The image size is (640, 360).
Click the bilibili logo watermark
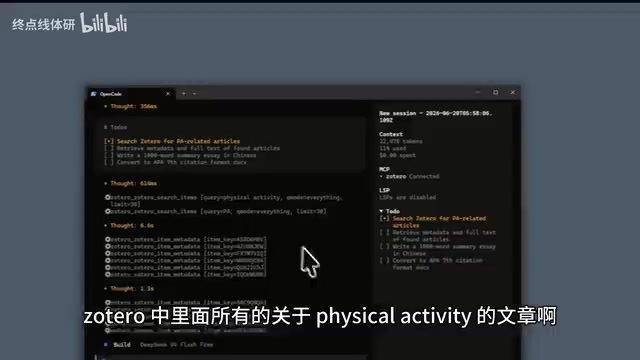[104, 23]
